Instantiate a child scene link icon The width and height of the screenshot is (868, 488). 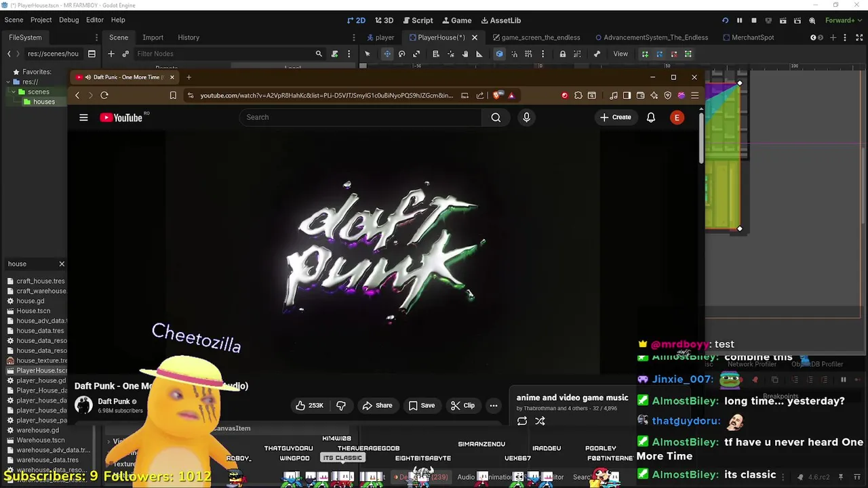tap(125, 54)
